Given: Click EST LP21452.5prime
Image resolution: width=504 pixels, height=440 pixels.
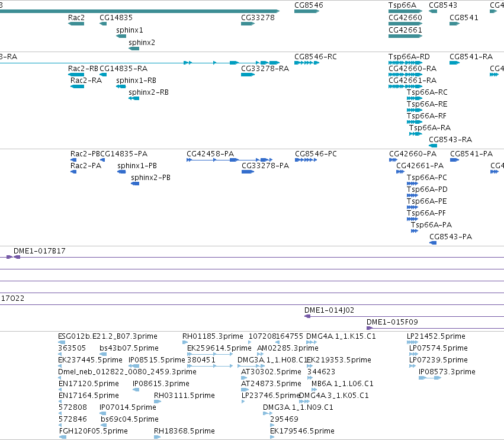Looking at the screenshot, I should [x=412, y=342].
